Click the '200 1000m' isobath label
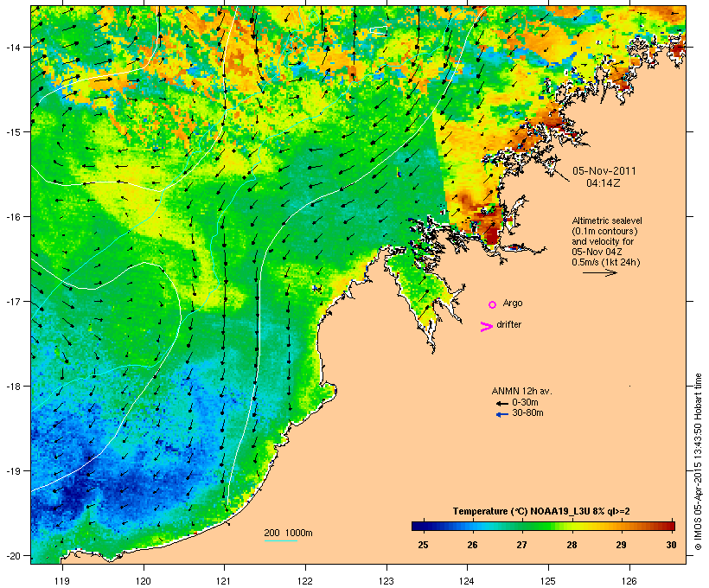Image resolution: width=709 pixels, height=588 pixels. (x=288, y=533)
